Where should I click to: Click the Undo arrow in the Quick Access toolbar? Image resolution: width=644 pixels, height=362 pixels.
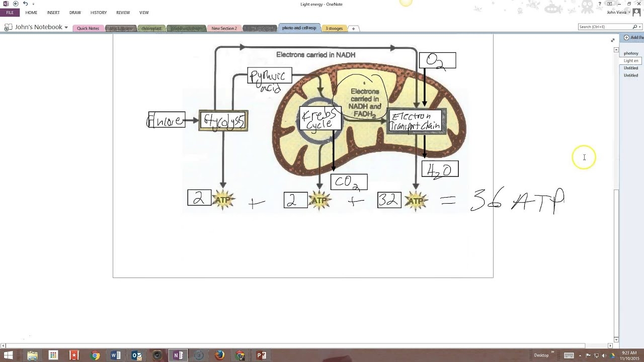(25, 4)
